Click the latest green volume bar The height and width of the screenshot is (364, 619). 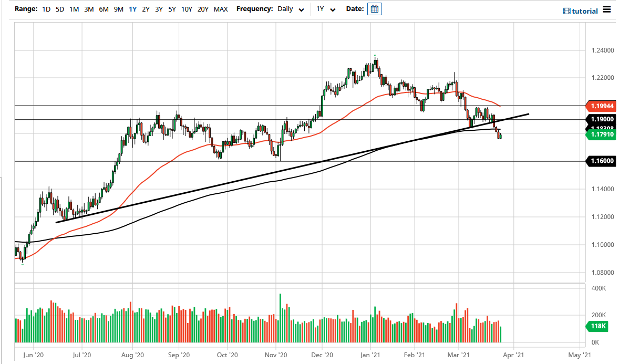point(501,335)
